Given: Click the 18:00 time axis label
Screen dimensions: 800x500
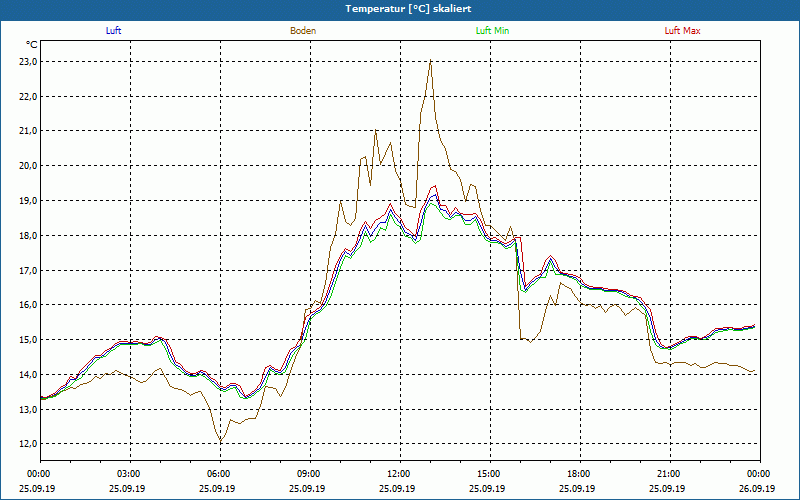Looking at the screenshot, I should point(577,474).
